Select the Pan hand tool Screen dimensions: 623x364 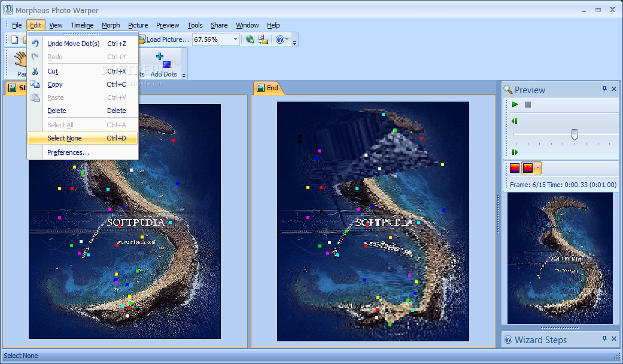click(20, 63)
